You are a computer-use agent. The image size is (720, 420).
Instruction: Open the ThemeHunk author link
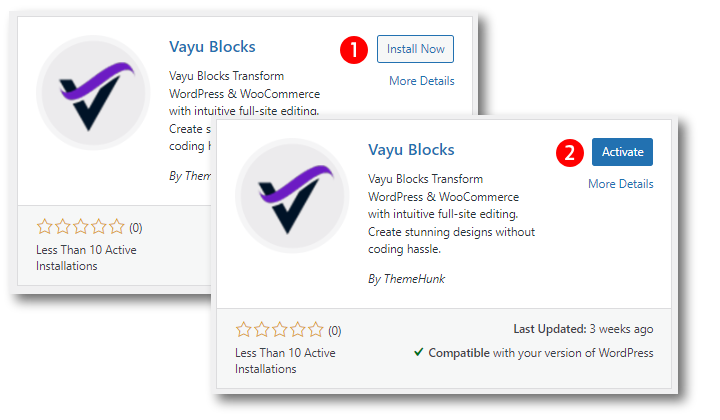pos(413,279)
